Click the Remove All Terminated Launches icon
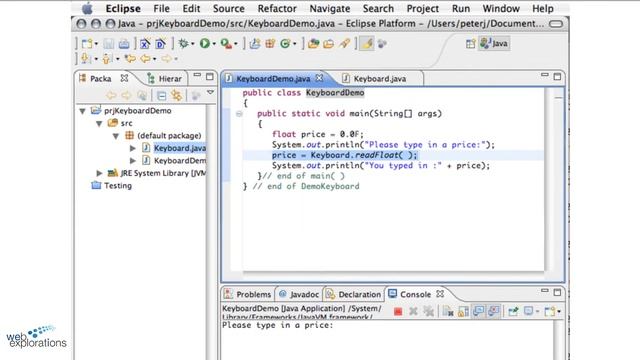The image size is (640, 360). coord(428,311)
